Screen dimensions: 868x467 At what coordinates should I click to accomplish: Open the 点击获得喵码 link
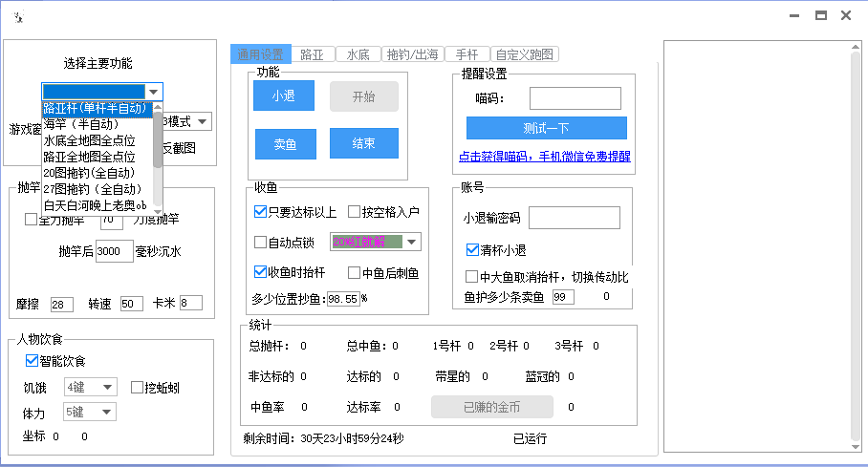(x=544, y=156)
